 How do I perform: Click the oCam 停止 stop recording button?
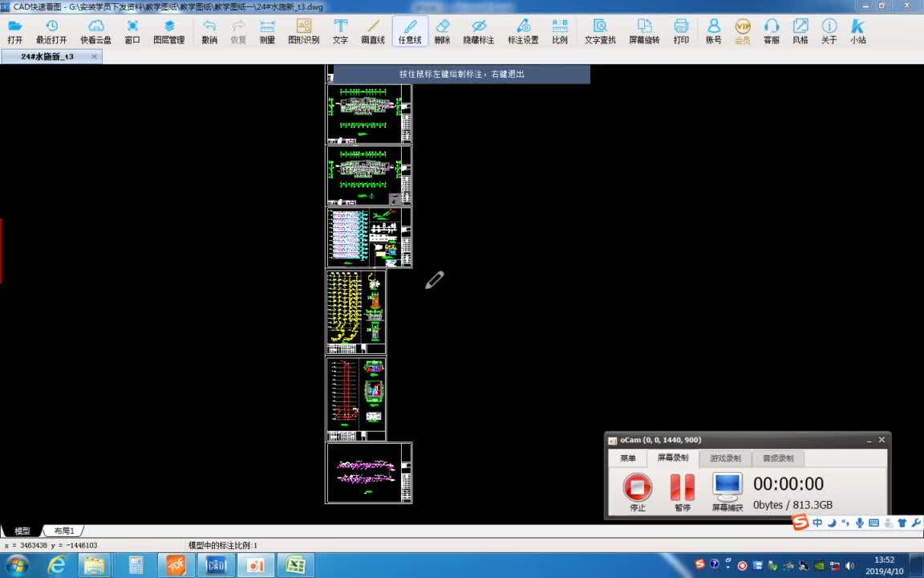point(638,492)
